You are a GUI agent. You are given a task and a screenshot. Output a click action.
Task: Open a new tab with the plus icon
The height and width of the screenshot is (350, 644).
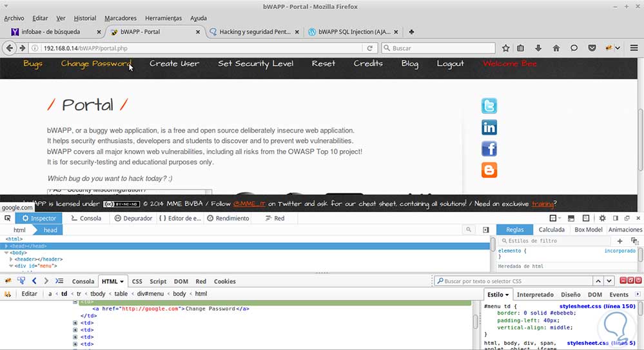click(x=411, y=32)
